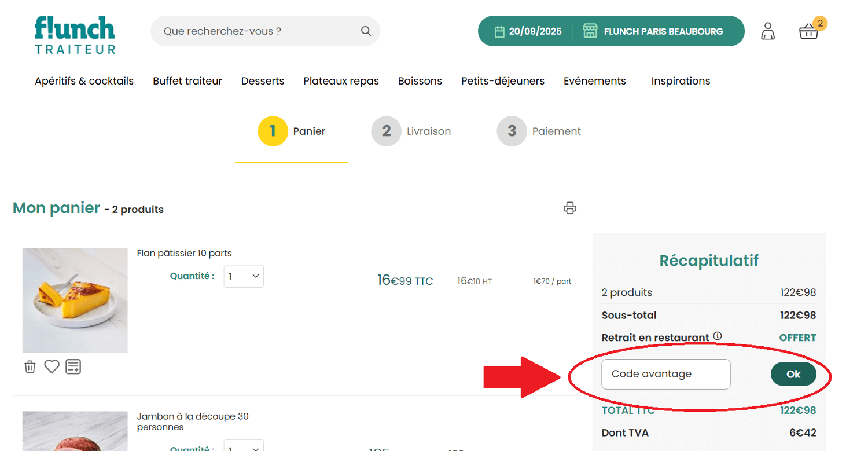868x451 pixels.
Task: Click the Que recherchez-vous search field
Action: click(x=265, y=31)
